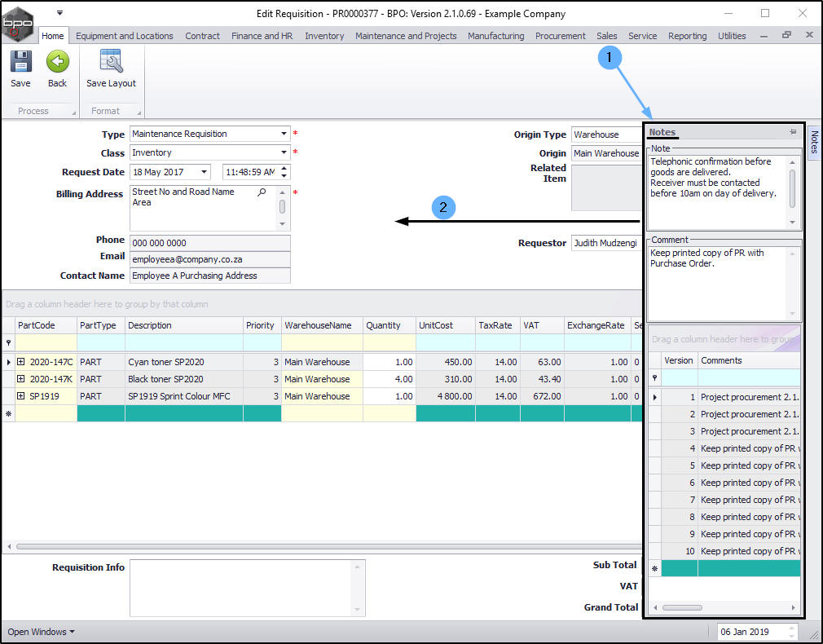Viewport: 823px width, 644px height.
Task: Expand the 2020-147C part row
Action: click(x=21, y=362)
